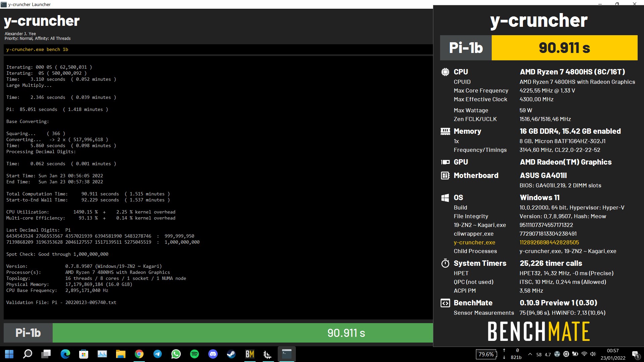644x362 pixels.
Task: Open Task View on the taskbar
Action: 46,354
